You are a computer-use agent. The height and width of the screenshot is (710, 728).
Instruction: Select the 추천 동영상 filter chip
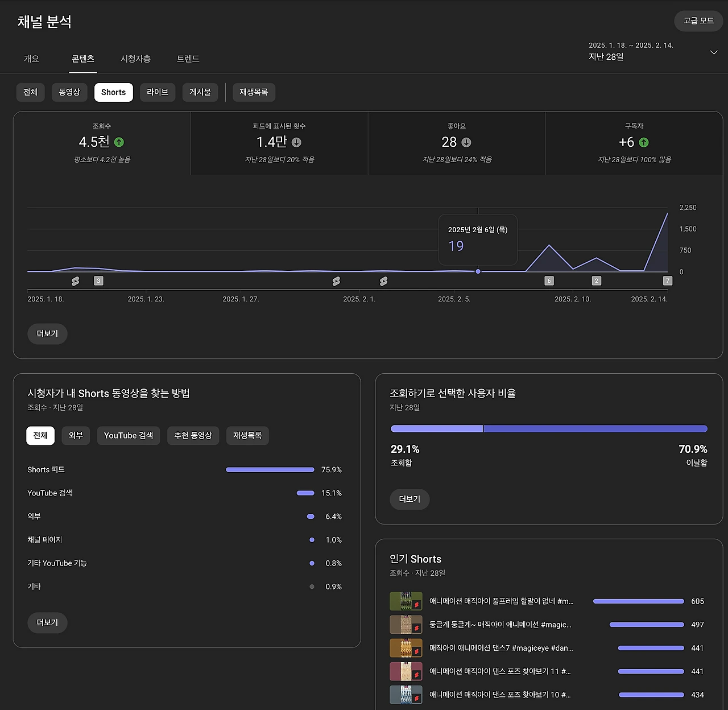193,436
